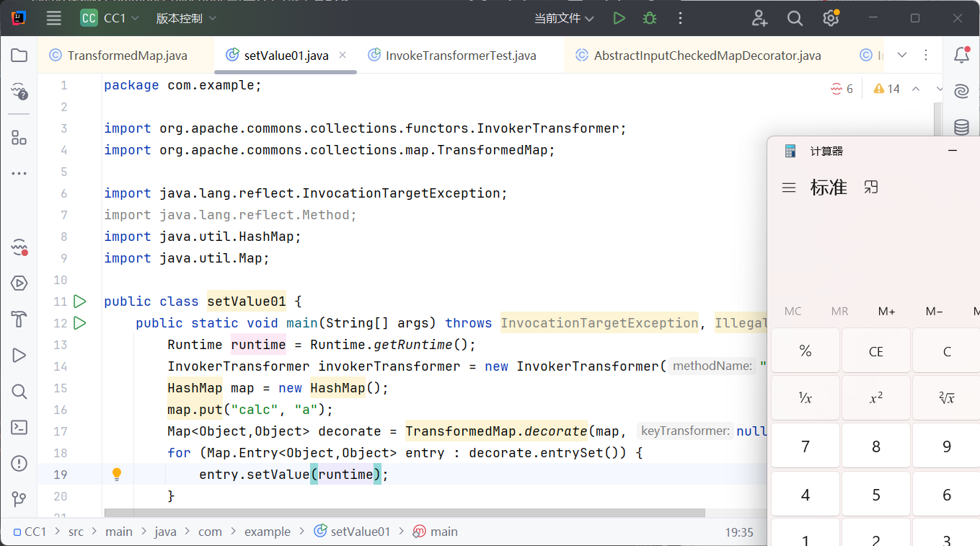Click the green Run button in toolbar
980x546 pixels.
(x=619, y=19)
